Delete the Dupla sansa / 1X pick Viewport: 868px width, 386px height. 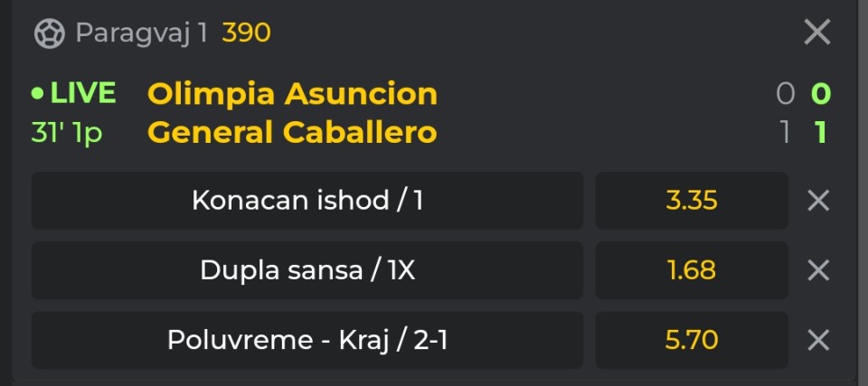[818, 270]
